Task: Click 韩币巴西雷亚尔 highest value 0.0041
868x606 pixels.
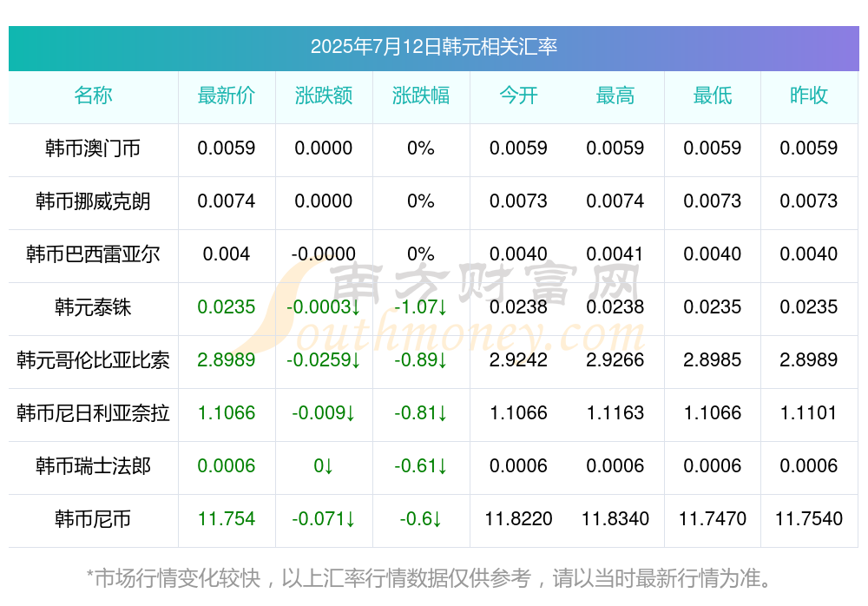Action: point(615,254)
